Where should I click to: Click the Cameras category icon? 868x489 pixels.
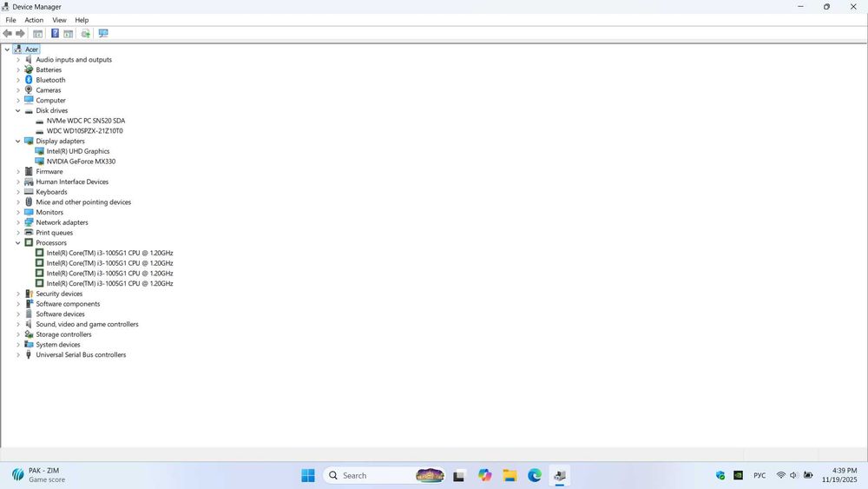pos(29,89)
